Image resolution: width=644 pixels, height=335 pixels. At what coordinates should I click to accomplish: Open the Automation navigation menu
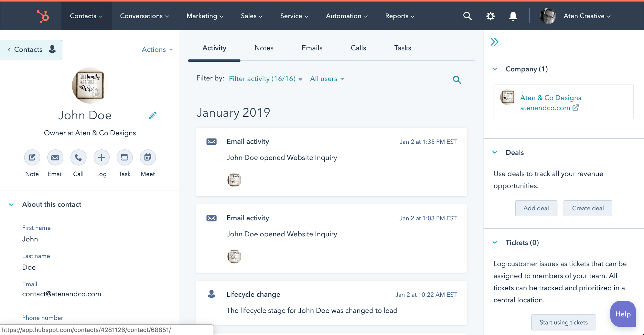[347, 16]
